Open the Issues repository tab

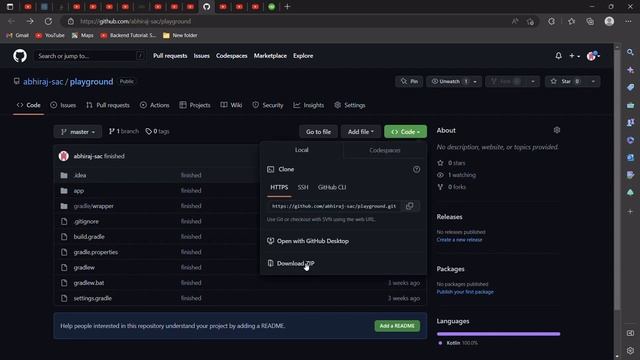coord(63,105)
